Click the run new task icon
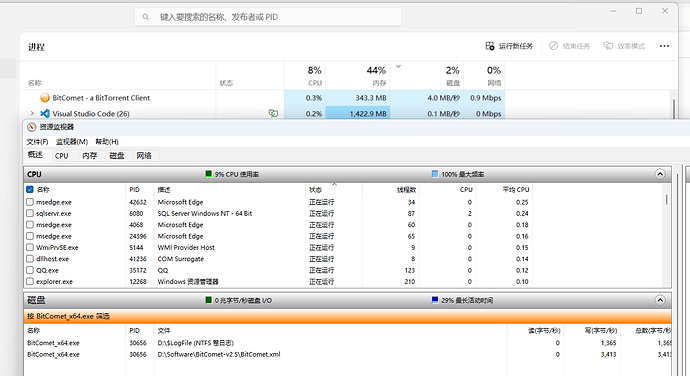Image resolution: width=690 pixels, height=376 pixels. pyautogui.click(x=490, y=46)
